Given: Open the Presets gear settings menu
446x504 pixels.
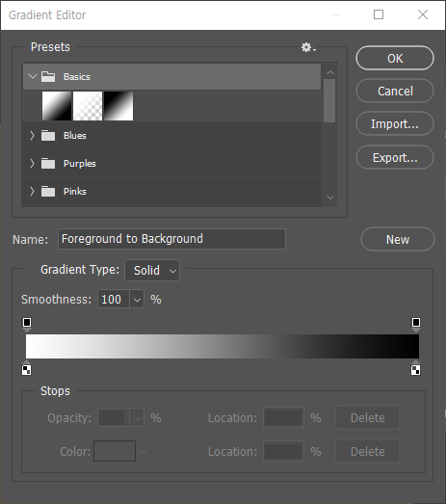Looking at the screenshot, I should (308, 47).
